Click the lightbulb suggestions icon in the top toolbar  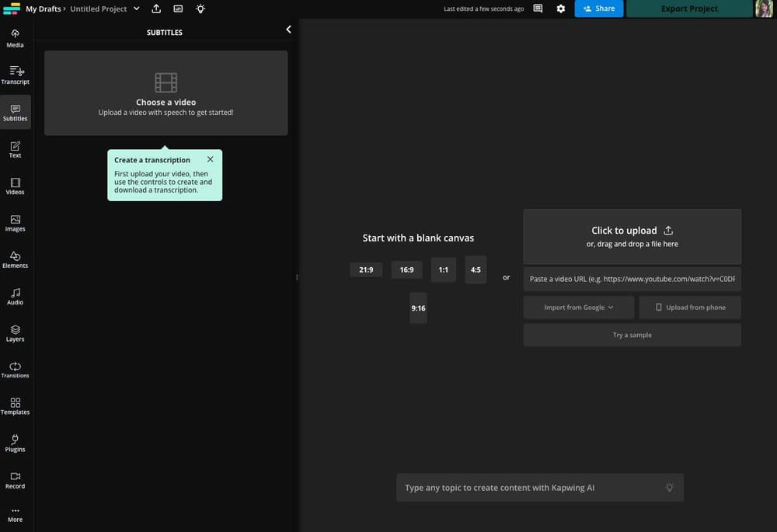pyautogui.click(x=200, y=9)
